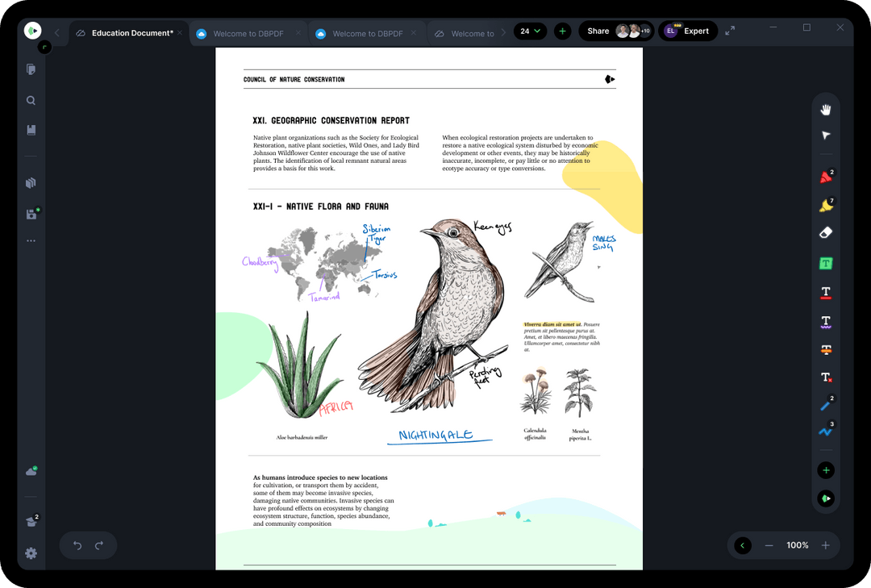Open the Settings gear in the sidebar

[x=31, y=553]
